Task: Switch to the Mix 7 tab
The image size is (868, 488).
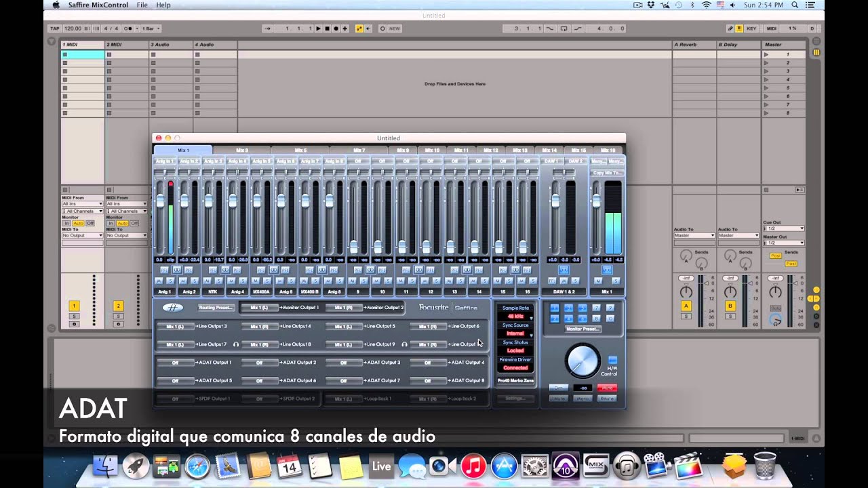Action: pos(359,150)
